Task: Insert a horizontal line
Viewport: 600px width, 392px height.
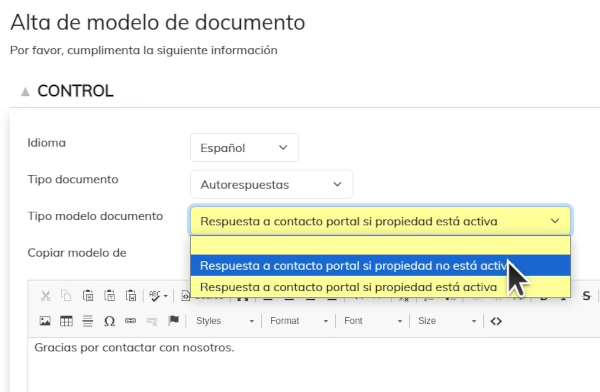Action: click(x=88, y=321)
